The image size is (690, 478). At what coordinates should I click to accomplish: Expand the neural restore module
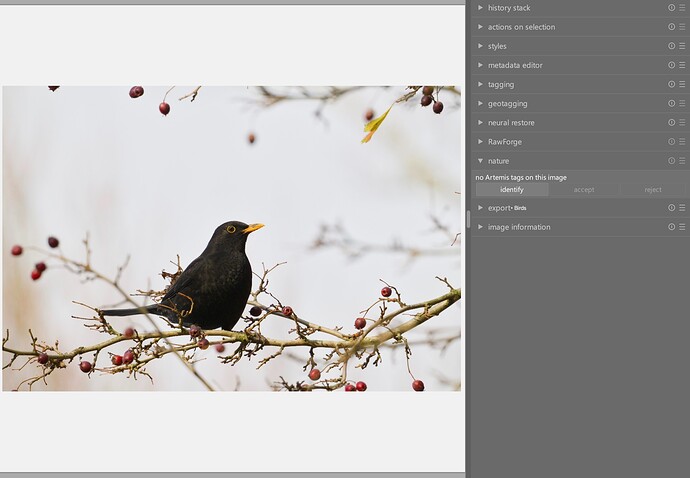pos(480,123)
